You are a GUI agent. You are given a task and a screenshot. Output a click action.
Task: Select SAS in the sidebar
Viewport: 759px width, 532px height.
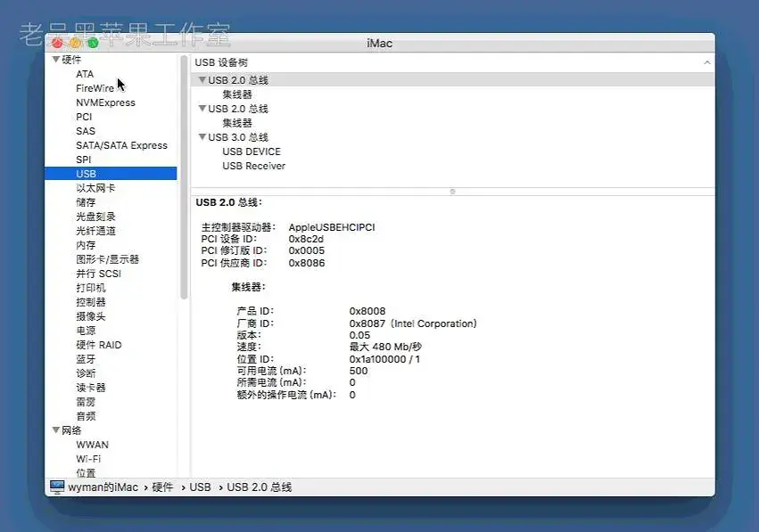pyautogui.click(x=86, y=131)
